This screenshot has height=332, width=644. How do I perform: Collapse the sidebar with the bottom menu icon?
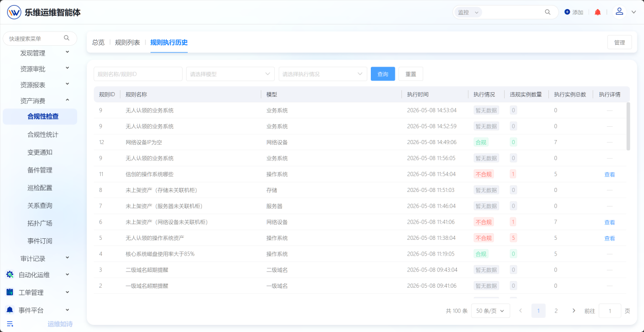10,324
